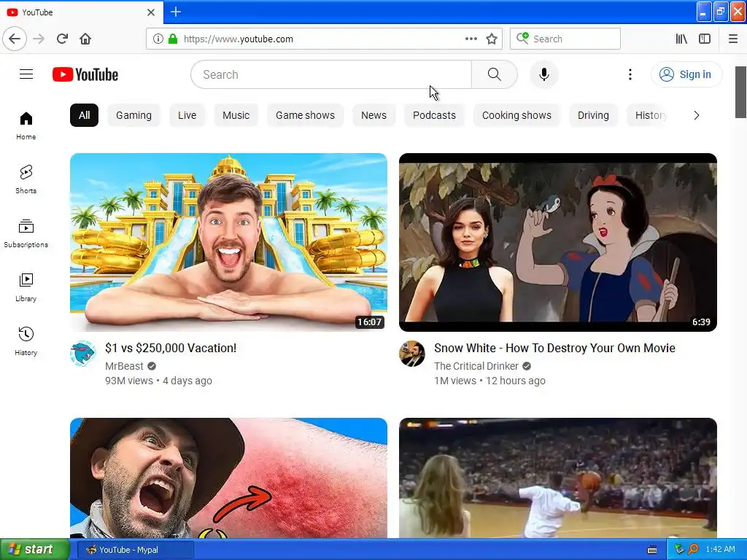
Task: Open Shorts in the sidebar
Action: [x=26, y=179]
